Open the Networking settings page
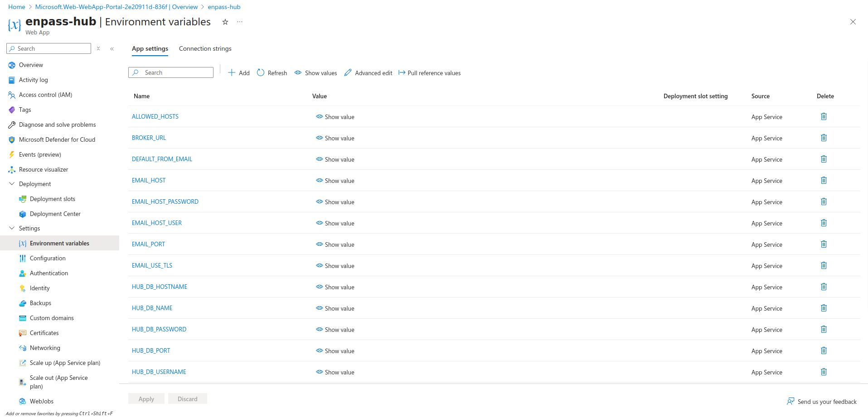The image size is (868, 417). (x=45, y=348)
